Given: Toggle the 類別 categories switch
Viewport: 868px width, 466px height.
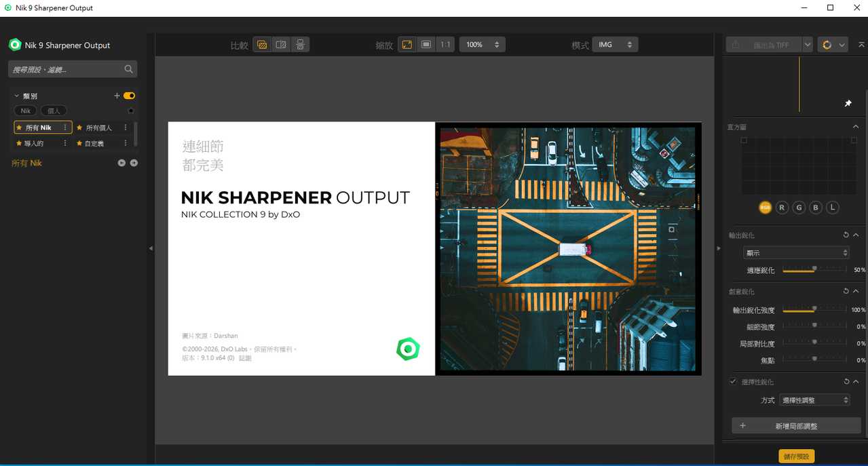Looking at the screenshot, I should (x=129, y=96).
